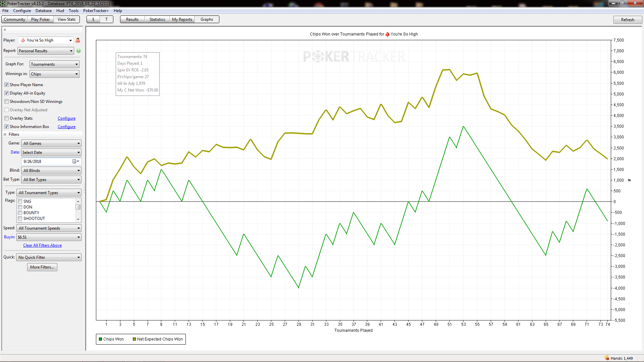Open the Help menu
This screenshot has width=644, height=362.
pos(118,11)
